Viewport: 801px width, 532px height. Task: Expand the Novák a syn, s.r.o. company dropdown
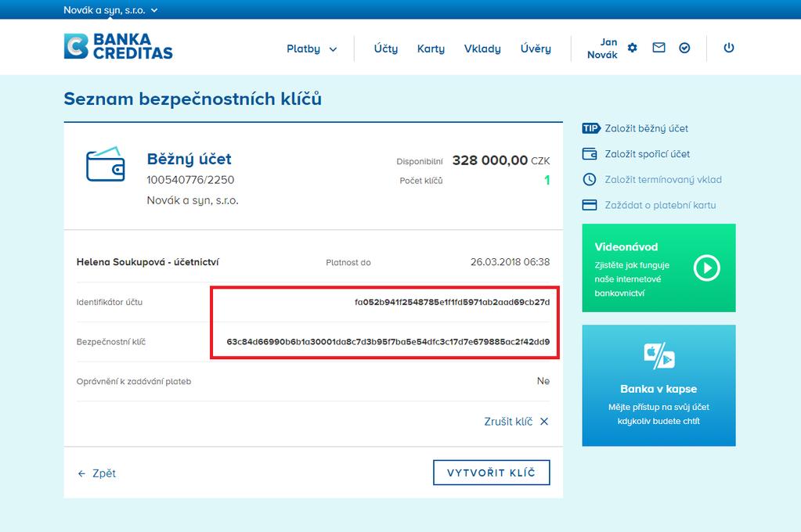[x=110, y=9]
